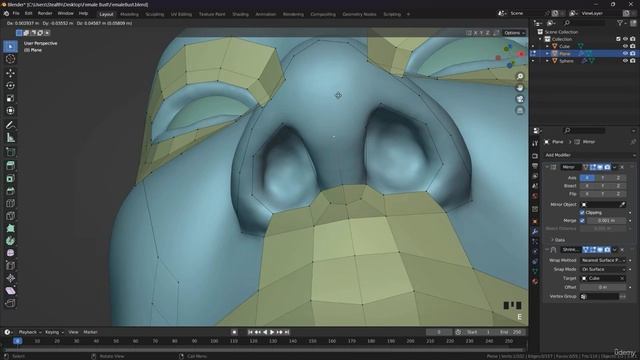The width and height of the screenshot is (640, 360).
Task: Open the Modifiers wrench properties tab
Action: [535, 231]
